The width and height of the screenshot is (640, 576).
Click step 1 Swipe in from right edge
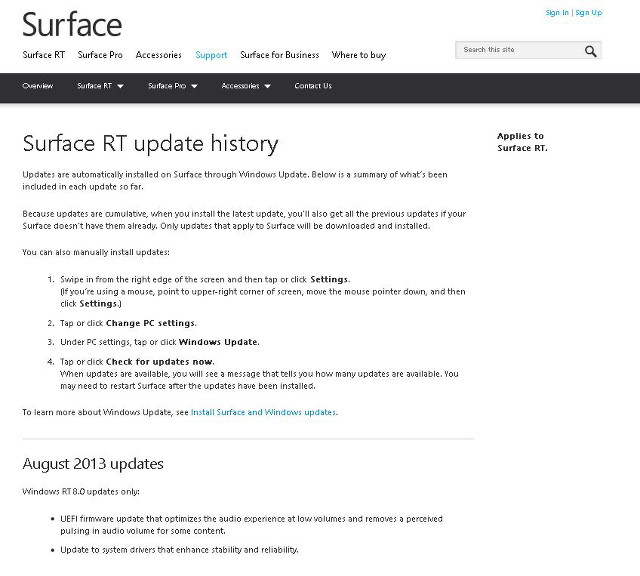pos(205,279)
